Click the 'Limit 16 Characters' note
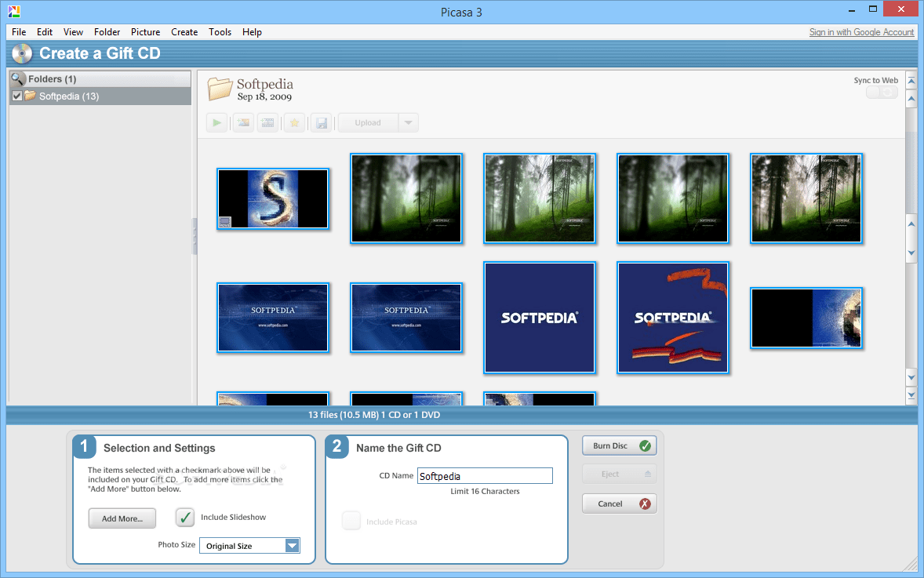The image size is (924, 578). tap(485, 492)
